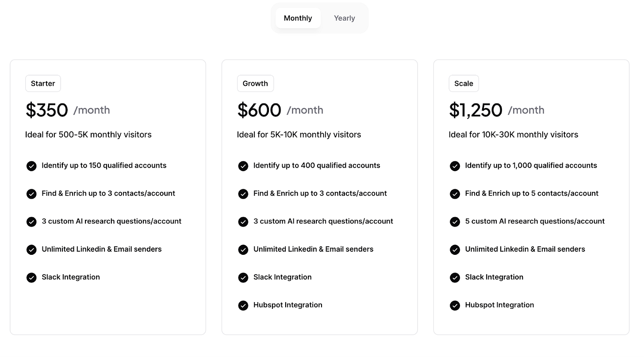Screen dimensions: 644x357
Task: Click Starter plan 3 custom AI questions checkmark
Action: click(31, 222)
